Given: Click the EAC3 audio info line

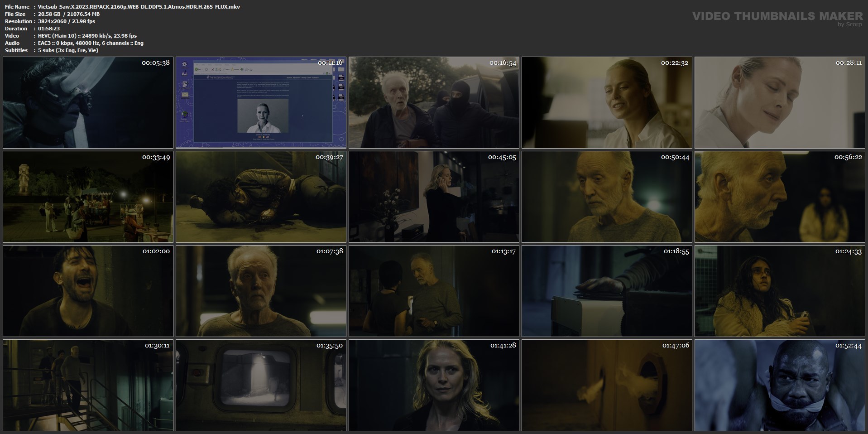Looking at the screenshot, I should (x=91, y=43).
